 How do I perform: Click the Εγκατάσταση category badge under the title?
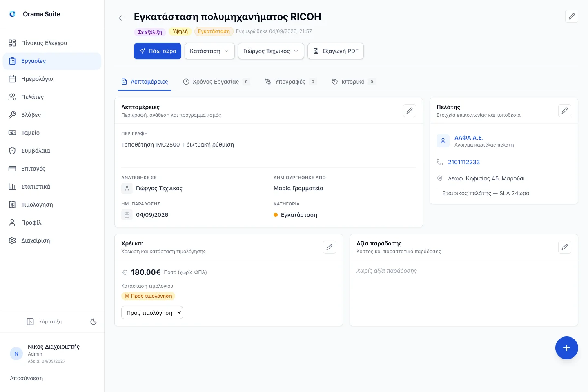click(214, 31)
